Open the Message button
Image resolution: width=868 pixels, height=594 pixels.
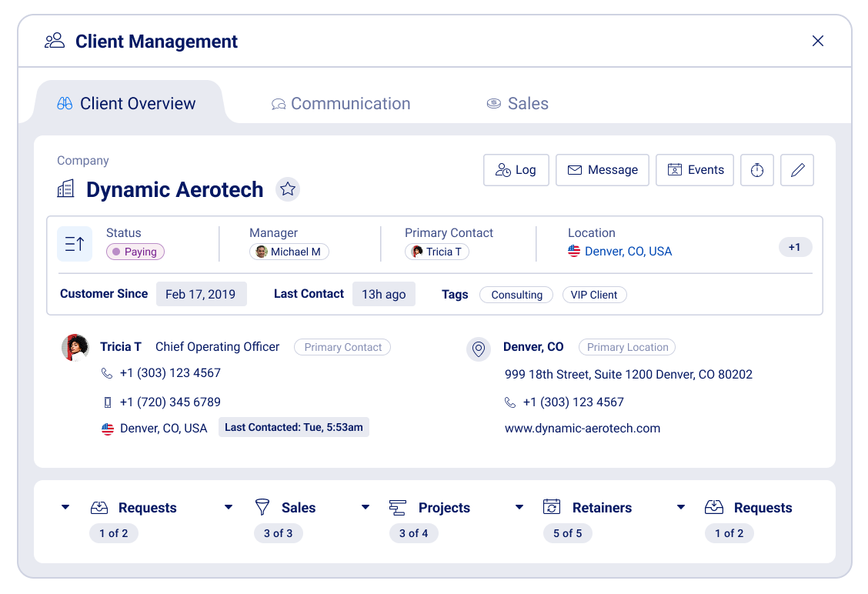(603, 170)
